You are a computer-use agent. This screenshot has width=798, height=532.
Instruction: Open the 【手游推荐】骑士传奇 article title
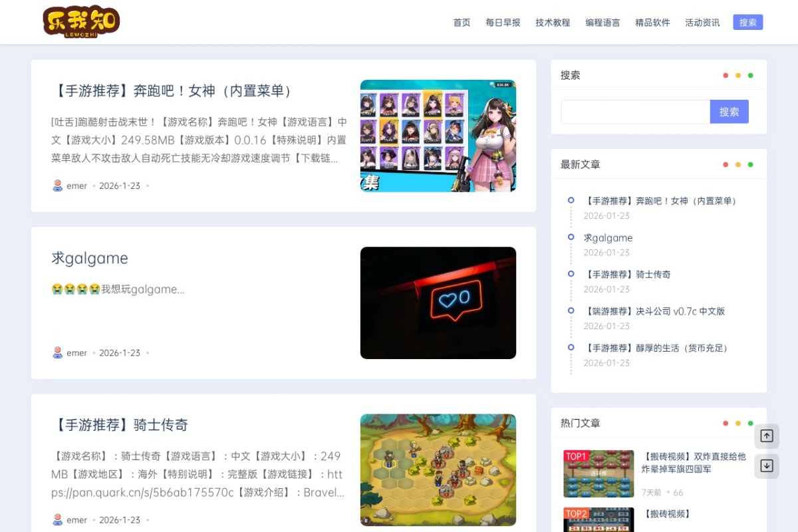[122, 424]
